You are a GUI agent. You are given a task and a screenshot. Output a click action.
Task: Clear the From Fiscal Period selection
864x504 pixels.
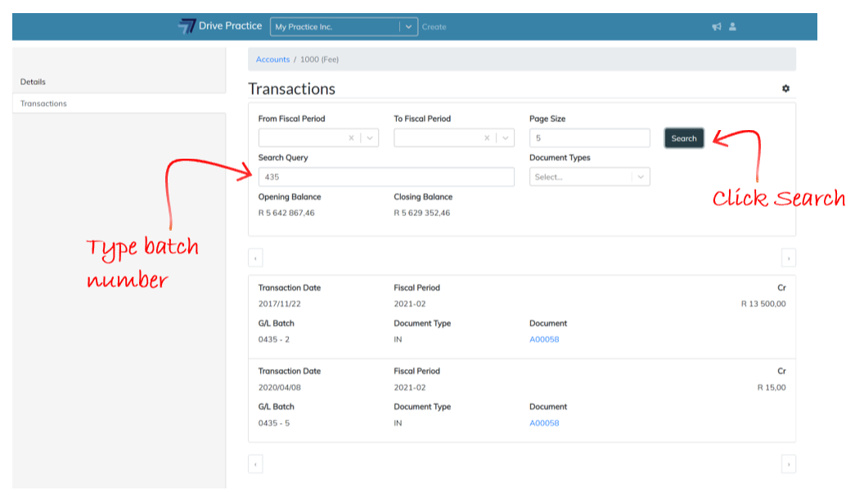(x=352, y=138)
